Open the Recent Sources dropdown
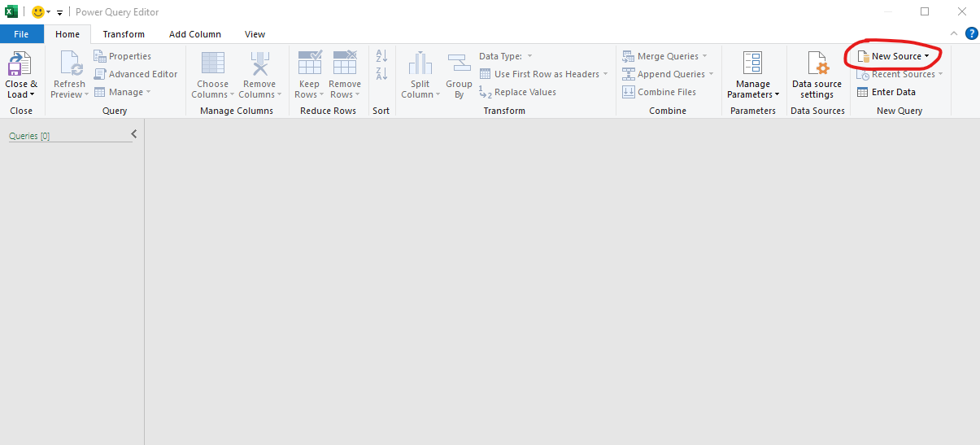Screen dimensions: 980x445 click(900, 74)
